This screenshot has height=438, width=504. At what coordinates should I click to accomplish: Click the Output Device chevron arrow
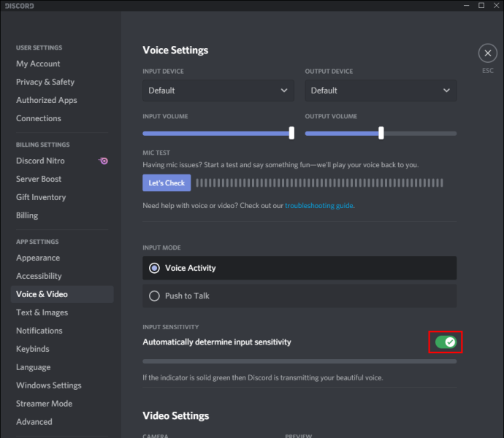pyautogui.click(x=446, y=91)
